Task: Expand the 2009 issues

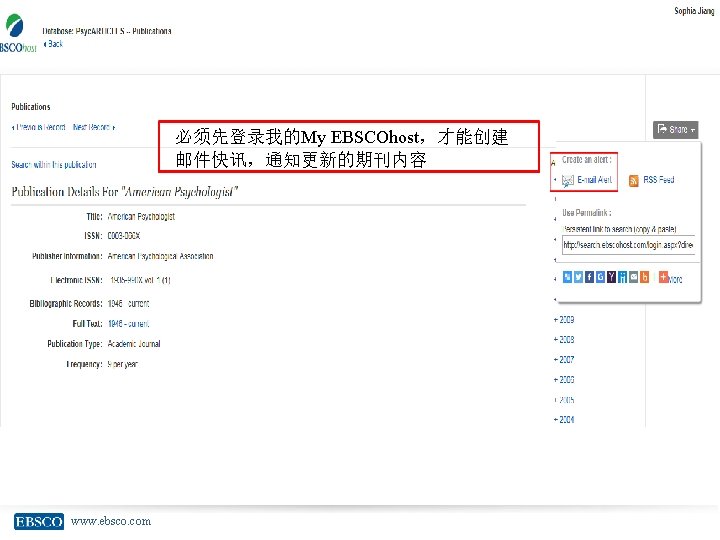Action: [x=564, y=320]
